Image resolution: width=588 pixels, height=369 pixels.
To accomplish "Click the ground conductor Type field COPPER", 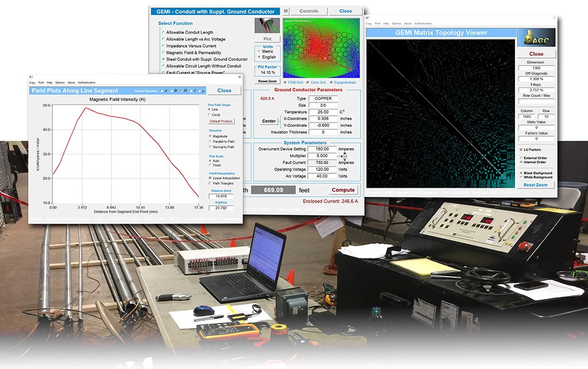I will (x=323, y=99).
